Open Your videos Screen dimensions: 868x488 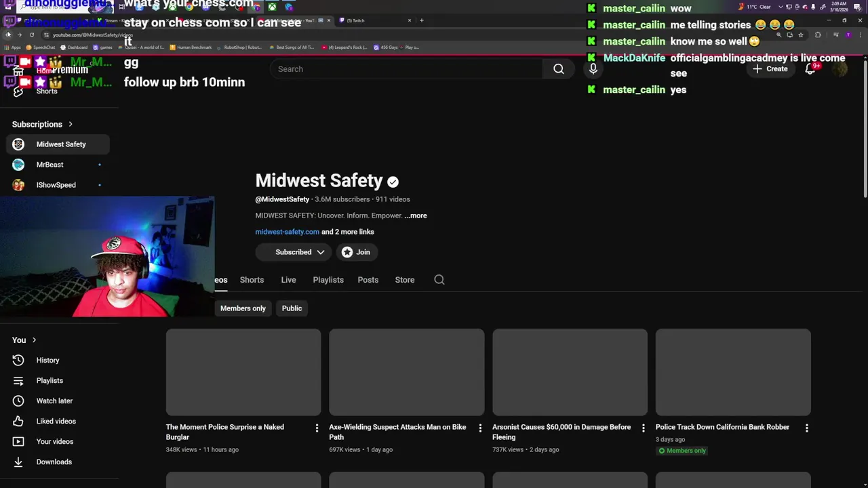(x=58, y=441)
